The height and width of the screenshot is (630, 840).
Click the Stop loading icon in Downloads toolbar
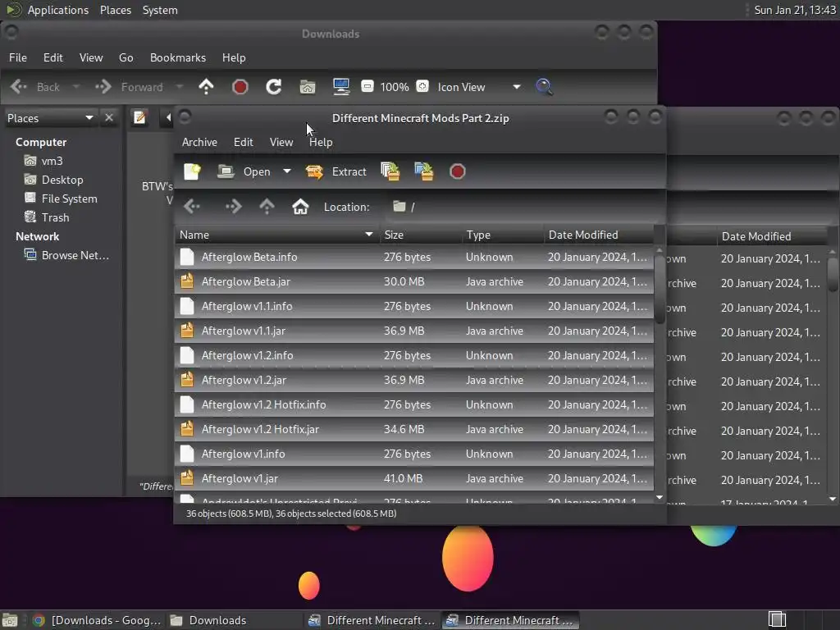pyautogui.click(x=240, y=87)
